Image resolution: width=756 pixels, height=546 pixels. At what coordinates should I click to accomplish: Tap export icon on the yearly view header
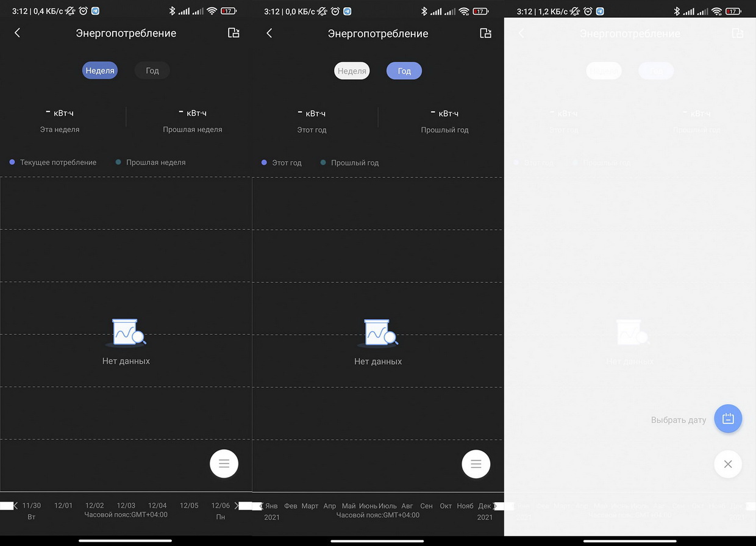[x=485, y=33]
